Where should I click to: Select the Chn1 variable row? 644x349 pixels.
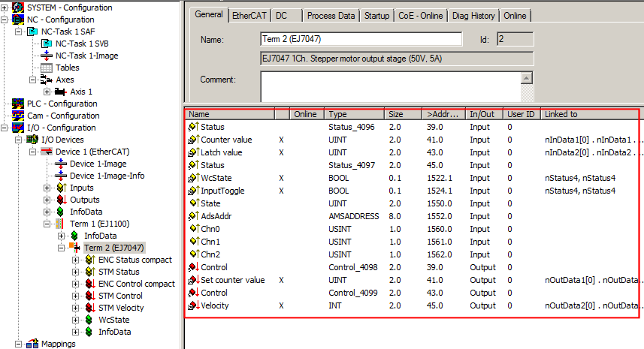click(412, 242)
